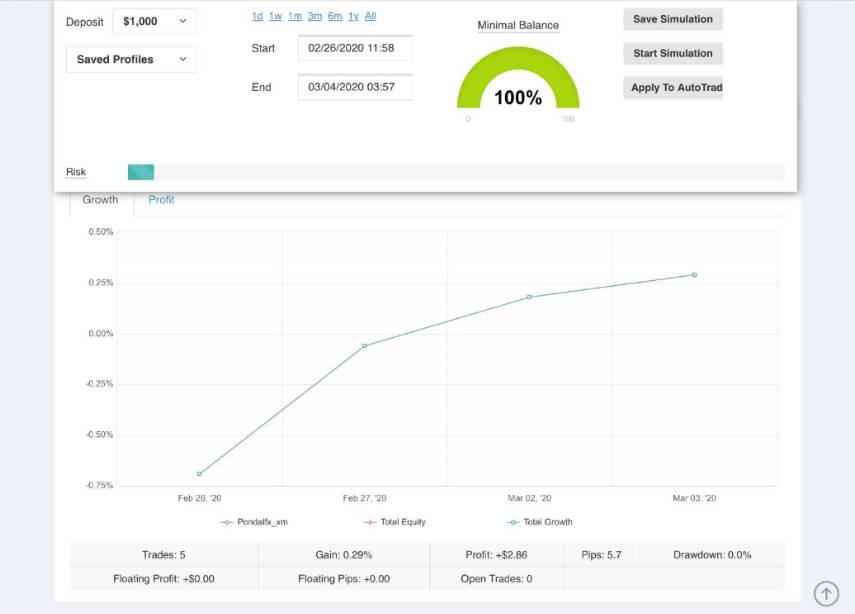
Task: Click Apply To AutoTrade button
Action: click(x=672, y=88)
